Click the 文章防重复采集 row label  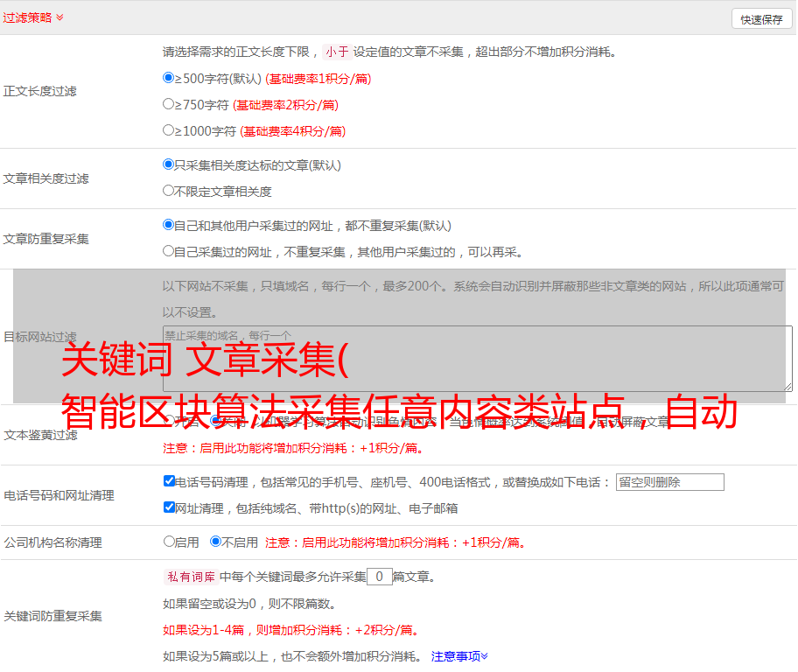(45, 239)
